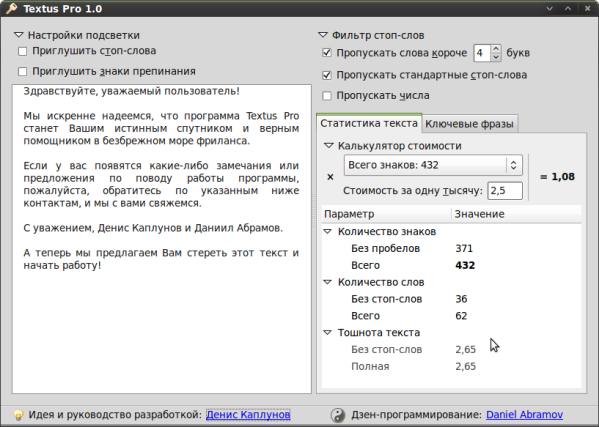Screen dimensions: 599x427
Task: Select the Всего row with value 62
Action: tap(452, 315)
